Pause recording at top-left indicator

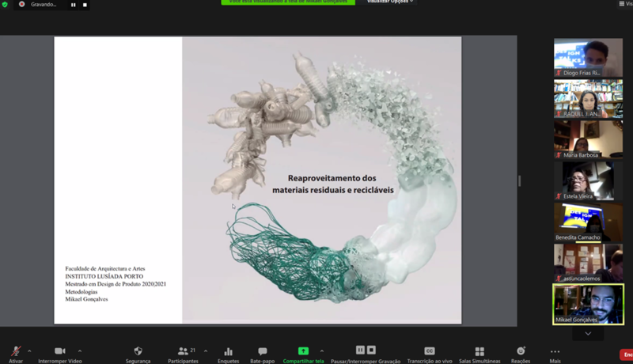pos(73,5)
